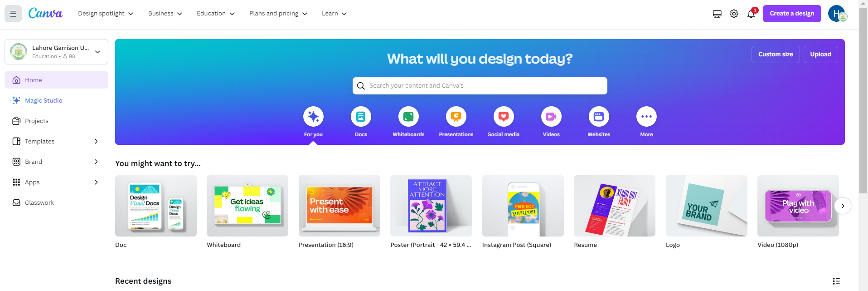Click the Projects folder icon
Screen dimensions: 868x291
16,121
